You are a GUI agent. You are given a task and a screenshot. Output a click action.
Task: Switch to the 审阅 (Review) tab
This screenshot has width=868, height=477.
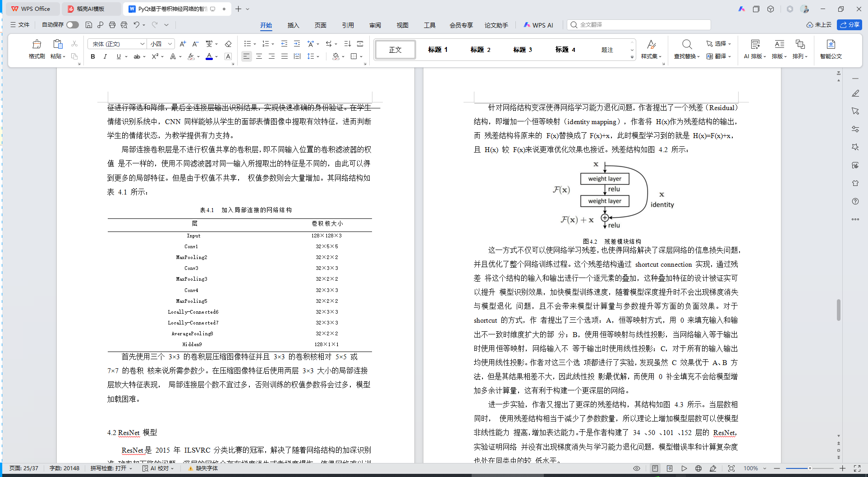375,25
